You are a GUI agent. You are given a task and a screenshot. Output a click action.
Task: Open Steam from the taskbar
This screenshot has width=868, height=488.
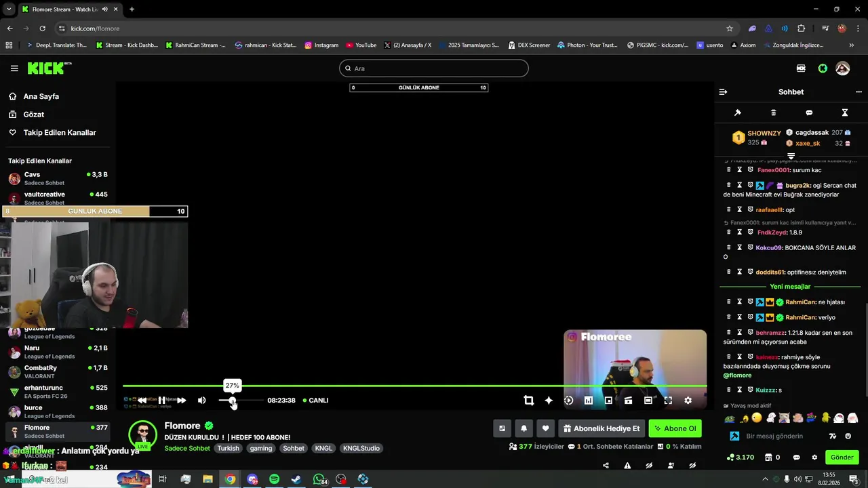(x=296, y=479)
